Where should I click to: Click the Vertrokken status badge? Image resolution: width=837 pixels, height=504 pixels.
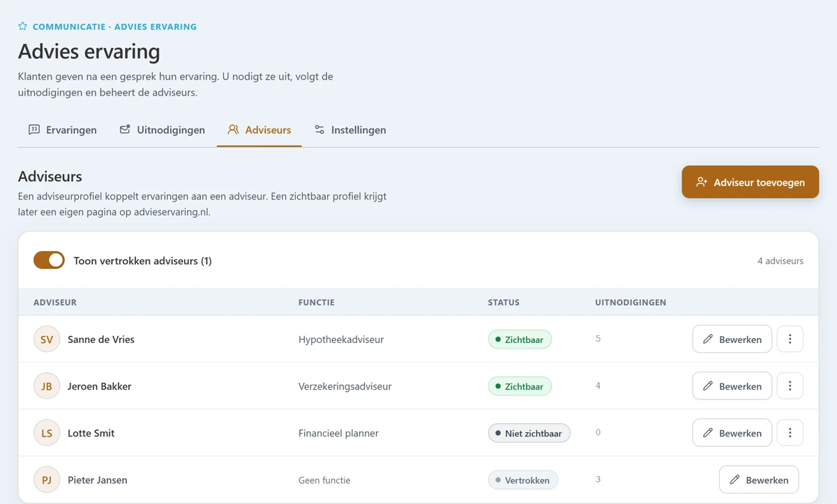point(523,480)
